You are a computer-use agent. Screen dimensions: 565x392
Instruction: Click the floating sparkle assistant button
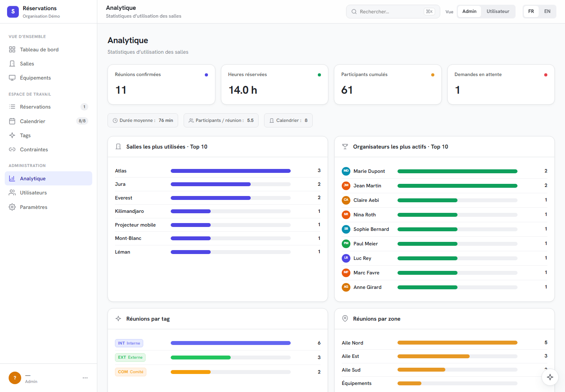click(x=550, y=377)
